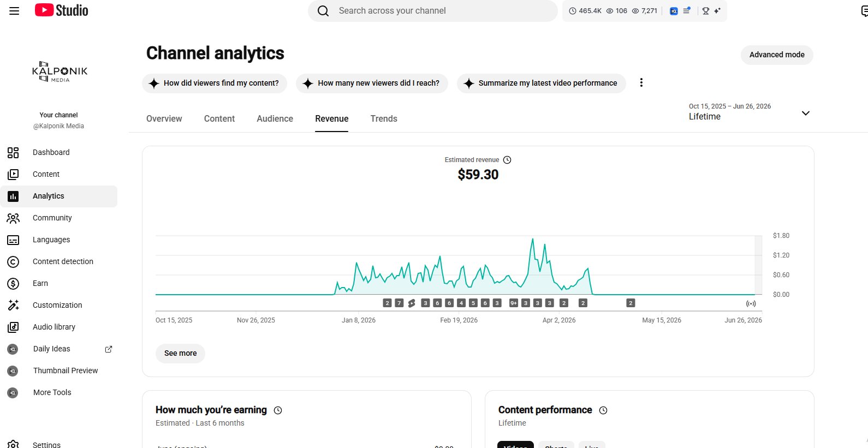Switch to the Content tab in analytics
The width and height of the screenshot is (868, 448).
click(x=219, y=118)
